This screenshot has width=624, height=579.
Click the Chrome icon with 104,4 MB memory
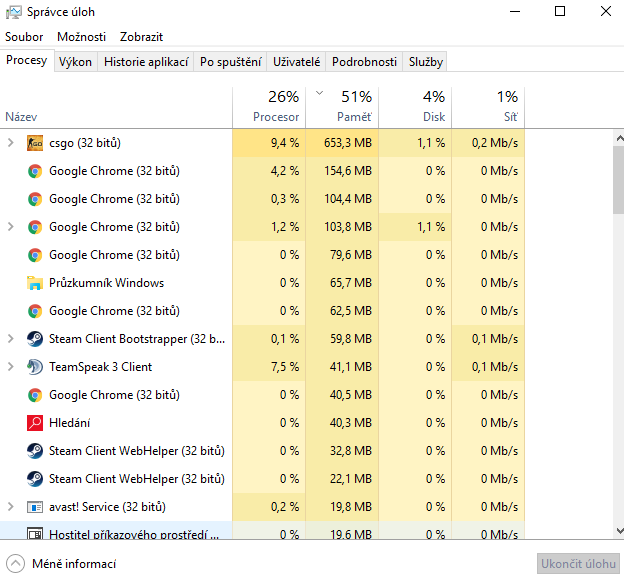coord(35,199)
